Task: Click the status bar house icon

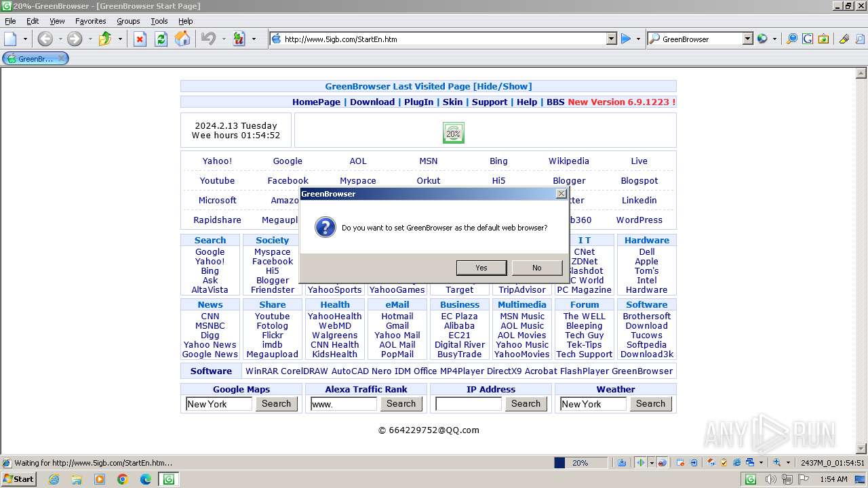Action: 711,463
